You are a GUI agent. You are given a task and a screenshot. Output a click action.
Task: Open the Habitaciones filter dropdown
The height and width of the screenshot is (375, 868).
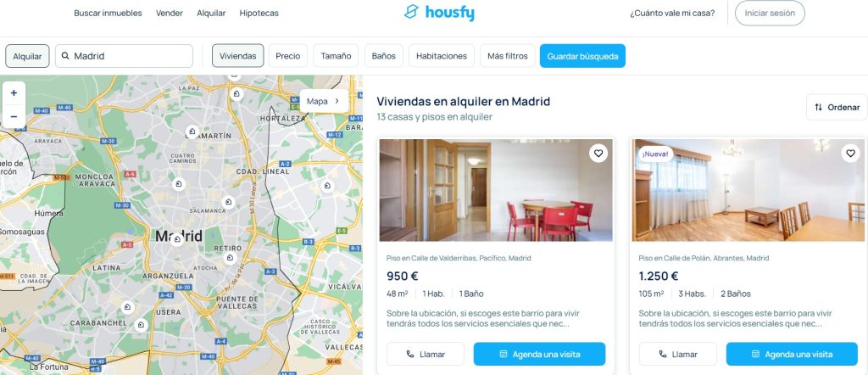[x=441, y=56]
